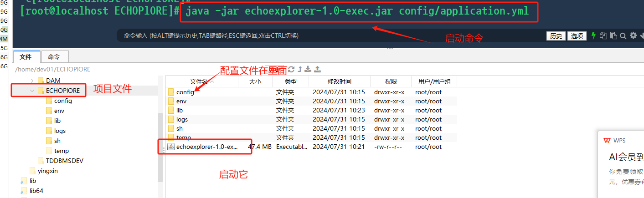Select ECHOPIORE folder in tree

(x=62, y=91)
